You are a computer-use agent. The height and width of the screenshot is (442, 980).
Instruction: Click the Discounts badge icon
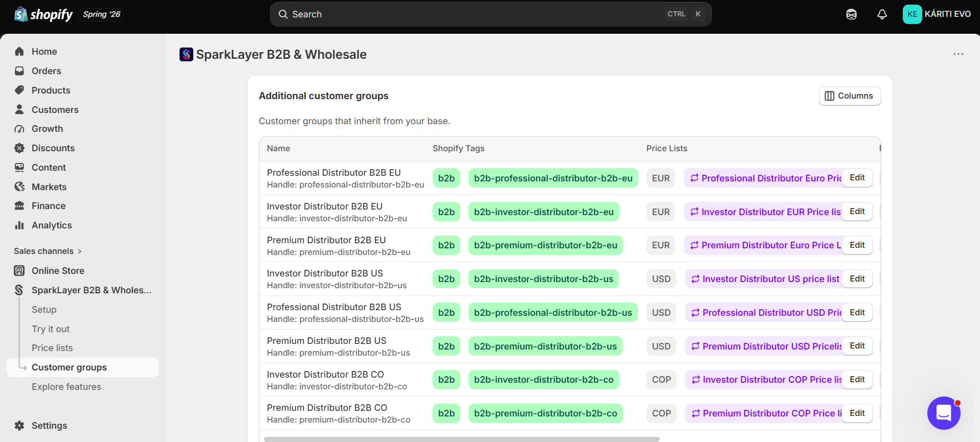tap(19, 148)
